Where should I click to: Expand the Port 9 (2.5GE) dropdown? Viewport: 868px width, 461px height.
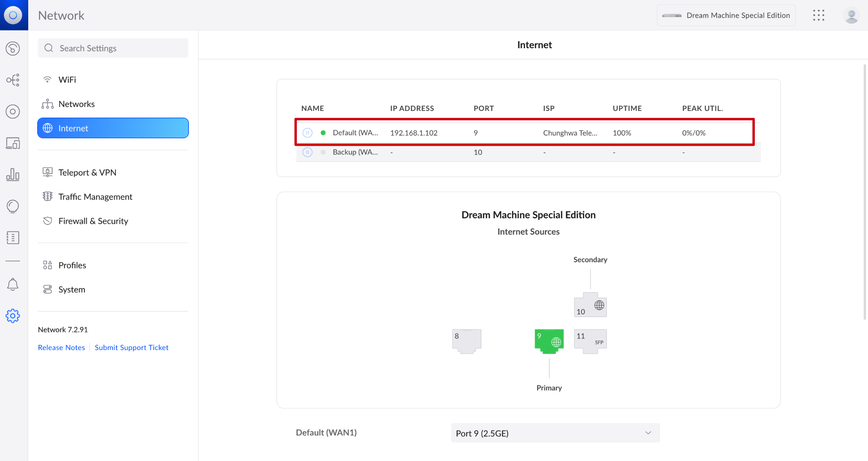555,433
